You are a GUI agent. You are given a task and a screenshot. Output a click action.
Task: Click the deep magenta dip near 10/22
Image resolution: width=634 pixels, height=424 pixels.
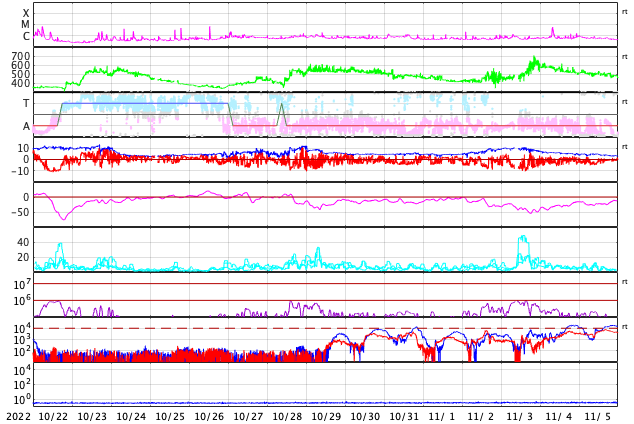click(x=63, y=218)
